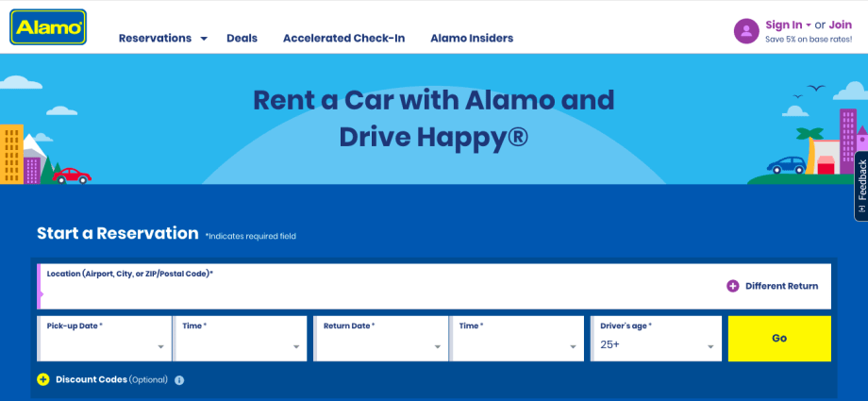
Task: Open the return Time dropdown
Action: click(517, 339)
